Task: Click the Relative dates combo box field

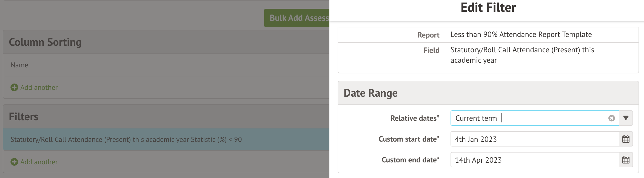Action: (x=529, y=118)
